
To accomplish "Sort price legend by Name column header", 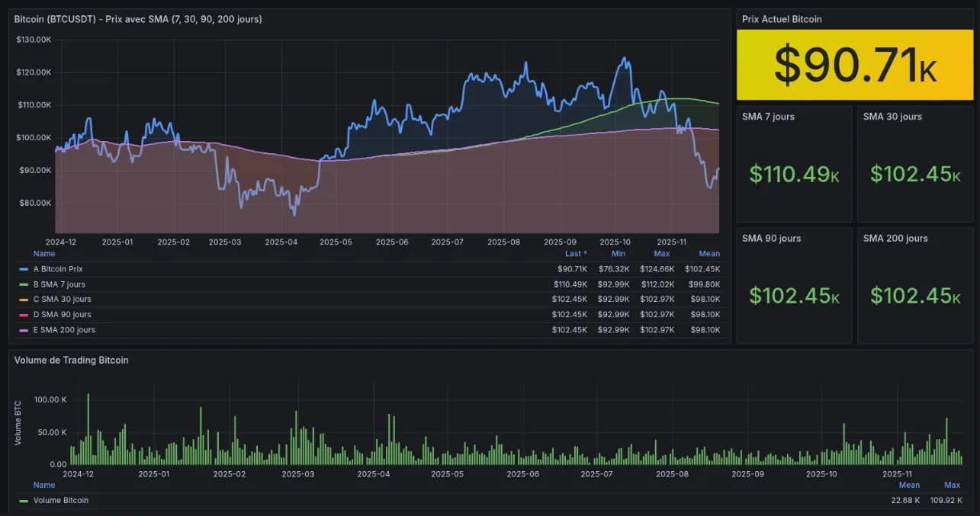I will 44,254.
